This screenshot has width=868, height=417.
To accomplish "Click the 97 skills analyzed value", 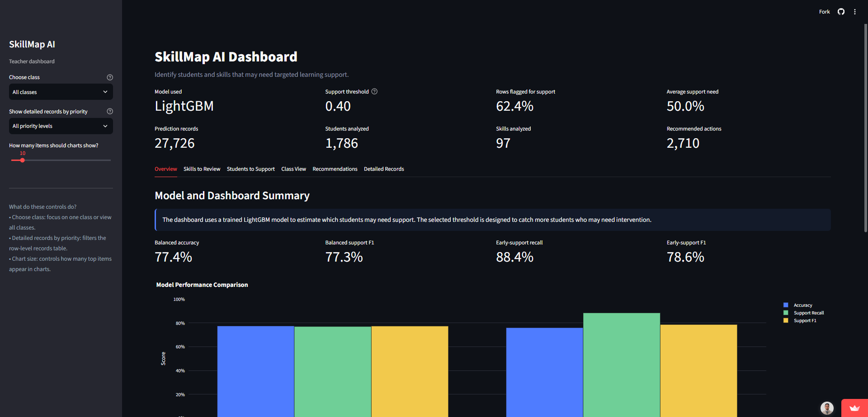I will pyautogui.click(x=503, y=143).
